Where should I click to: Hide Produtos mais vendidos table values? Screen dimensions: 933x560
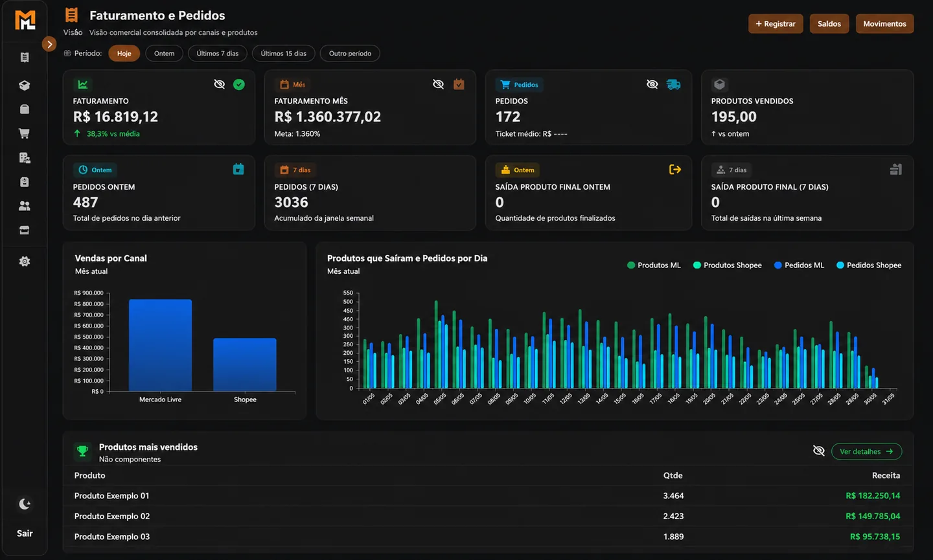click(819, 451)
